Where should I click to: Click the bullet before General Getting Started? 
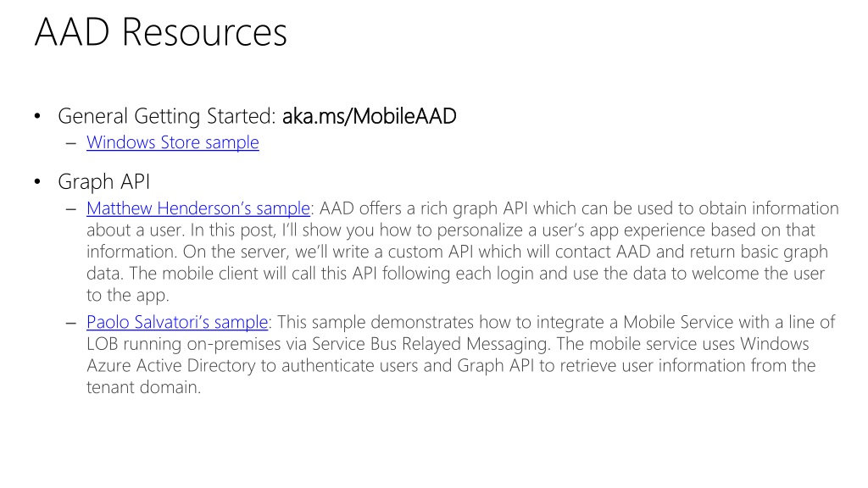37,116
